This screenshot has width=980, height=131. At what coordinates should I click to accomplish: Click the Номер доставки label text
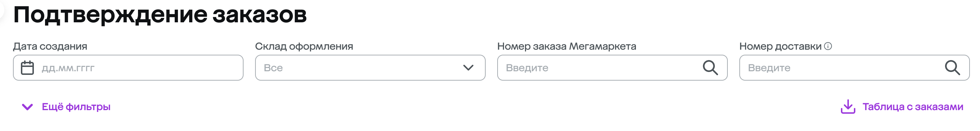[x=780, y=46]
